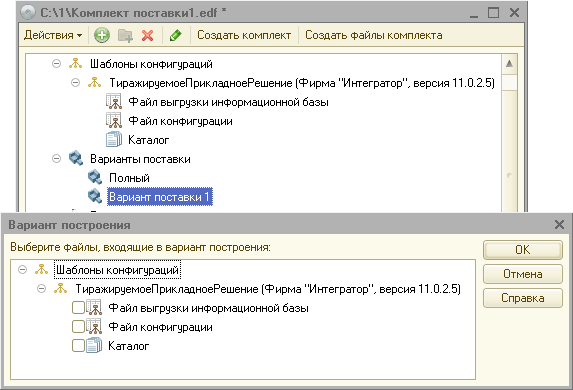Click Создать файлы комплекта button
Screen dimensions: 573x390
(373, 35)
